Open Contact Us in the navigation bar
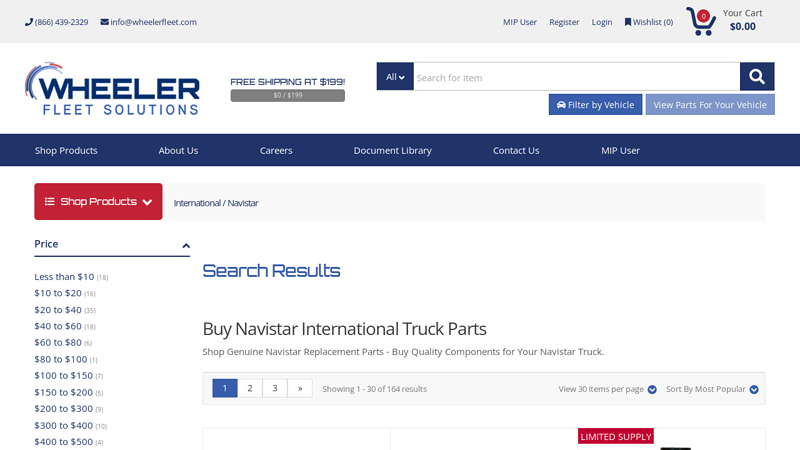The image size is (800, 450). (516, 151)
